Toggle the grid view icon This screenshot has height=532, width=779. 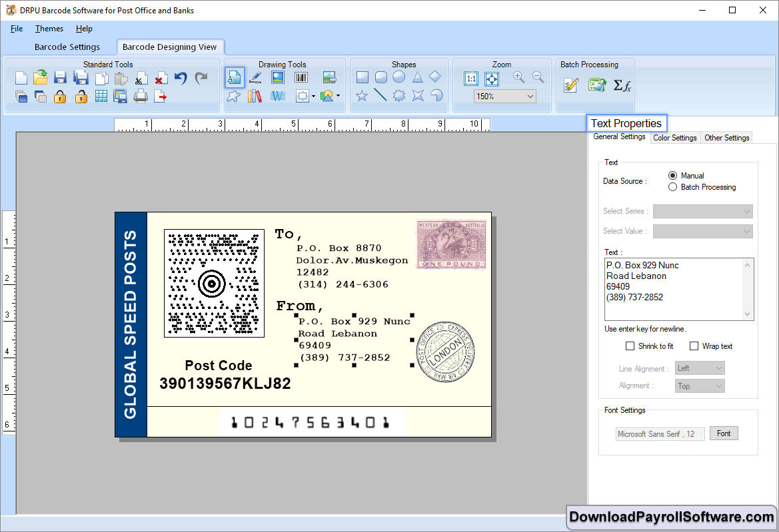pyautogui.click(x=101, y=97)
